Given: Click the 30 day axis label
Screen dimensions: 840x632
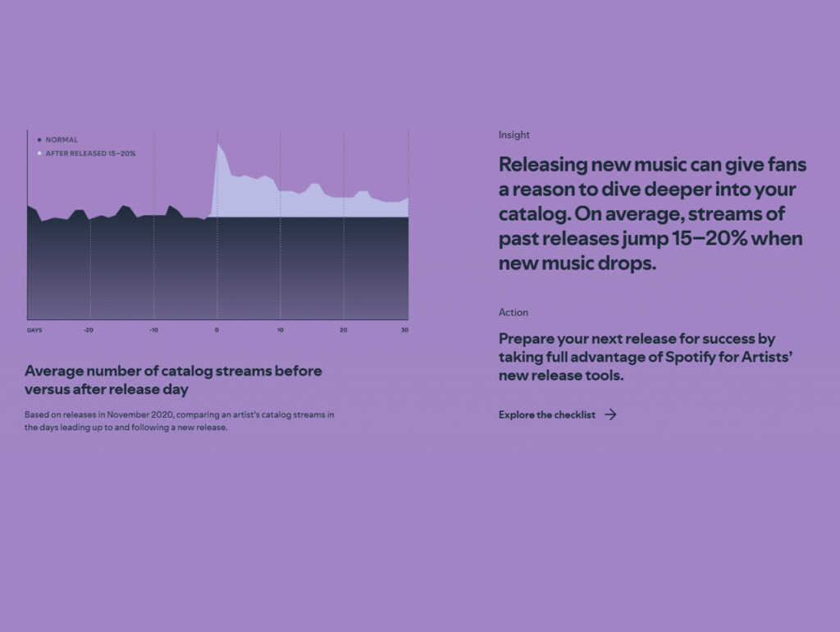Looking at the screenshot, I should click(x=404, y=330).
